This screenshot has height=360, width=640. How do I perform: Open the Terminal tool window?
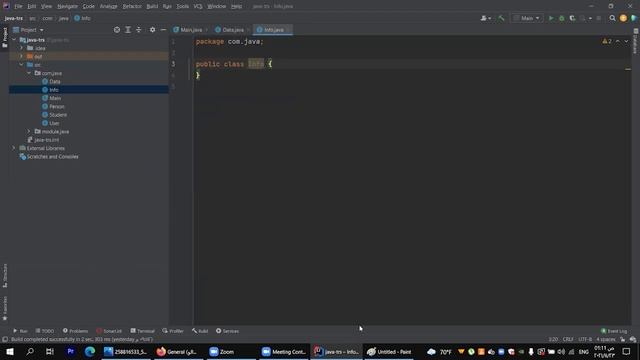click(x=142, y=331)
